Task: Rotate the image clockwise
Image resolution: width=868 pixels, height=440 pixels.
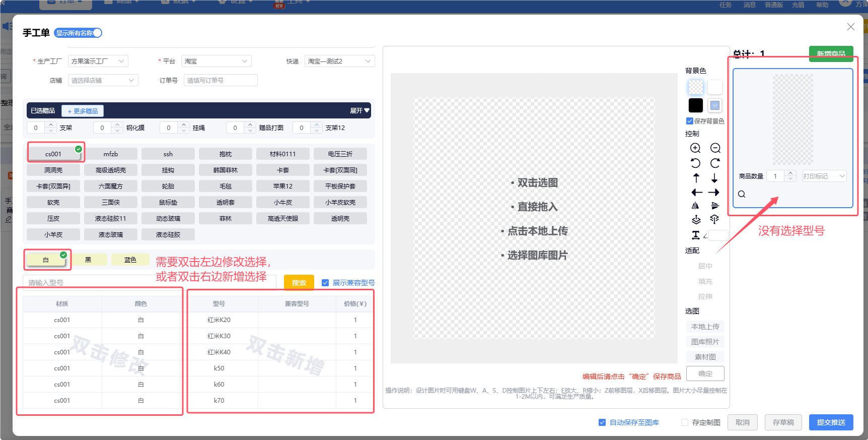Action: [x=715, y=163]
